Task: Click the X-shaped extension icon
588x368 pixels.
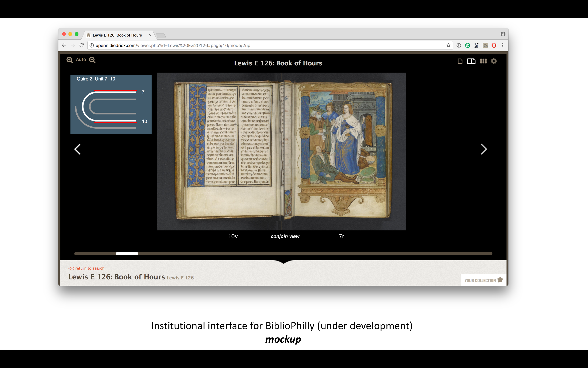Action: pyautogui.click(x=476, y=45)
